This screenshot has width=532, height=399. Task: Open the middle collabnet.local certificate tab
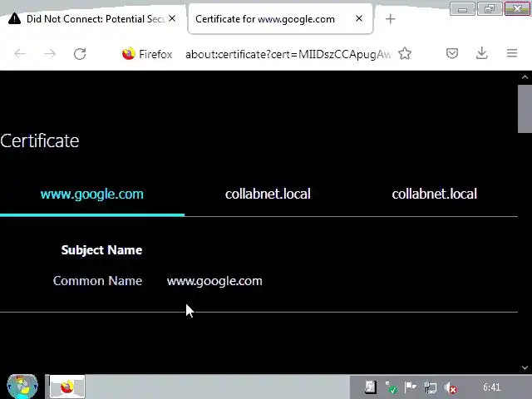coord(268,194)
